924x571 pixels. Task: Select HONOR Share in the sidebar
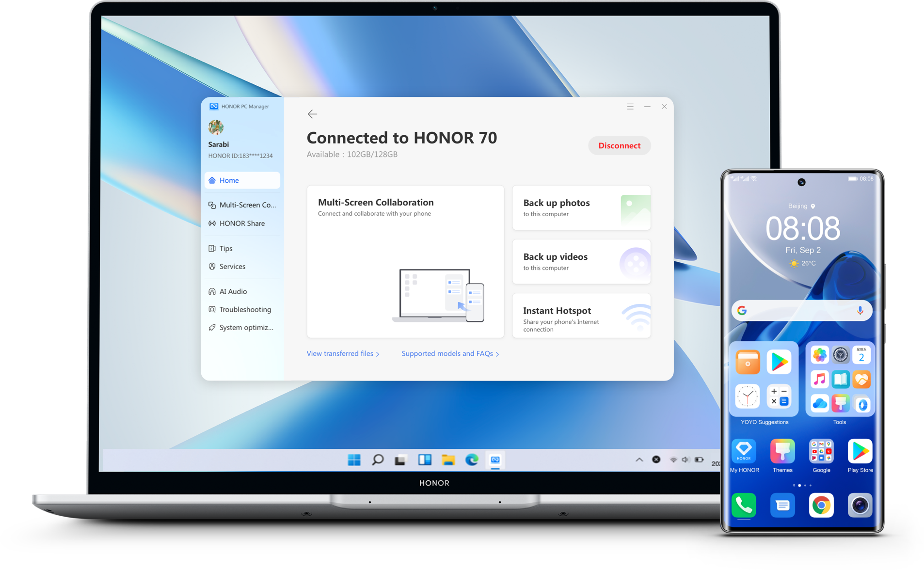242,223
